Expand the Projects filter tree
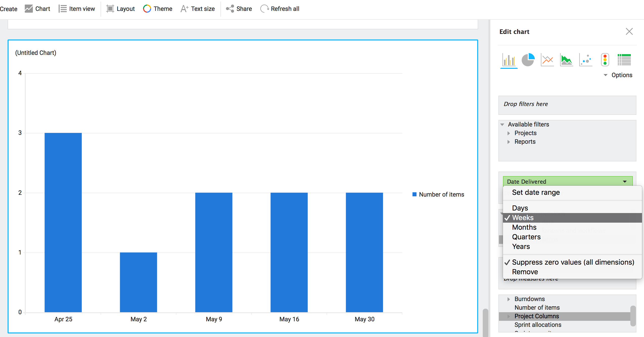This screenshot has width=644, height=337. 509,133
